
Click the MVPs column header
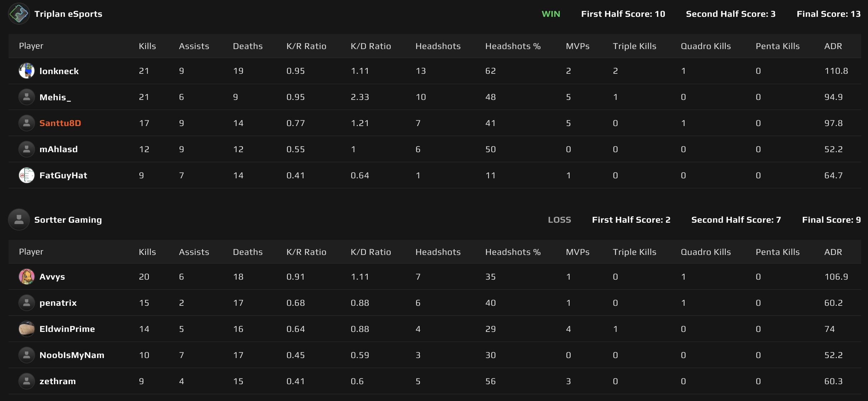[577, 46]
